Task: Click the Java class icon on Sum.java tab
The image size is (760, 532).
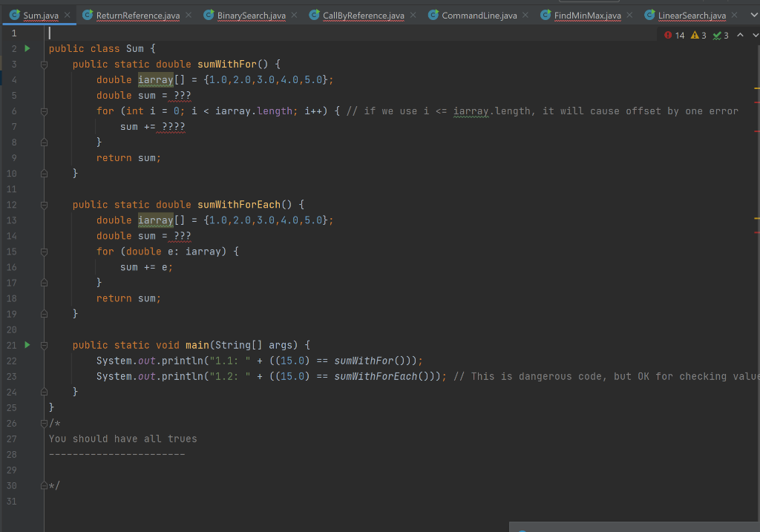Action: click(15, 13)
